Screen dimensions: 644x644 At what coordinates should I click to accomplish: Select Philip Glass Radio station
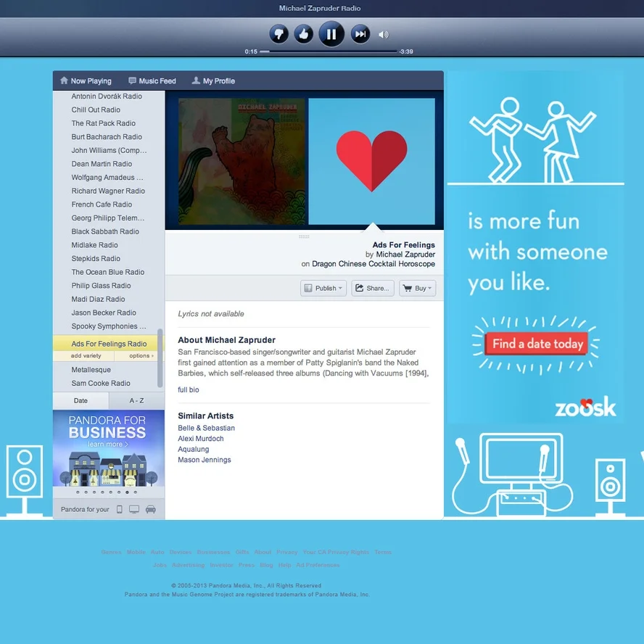[101, 286]
